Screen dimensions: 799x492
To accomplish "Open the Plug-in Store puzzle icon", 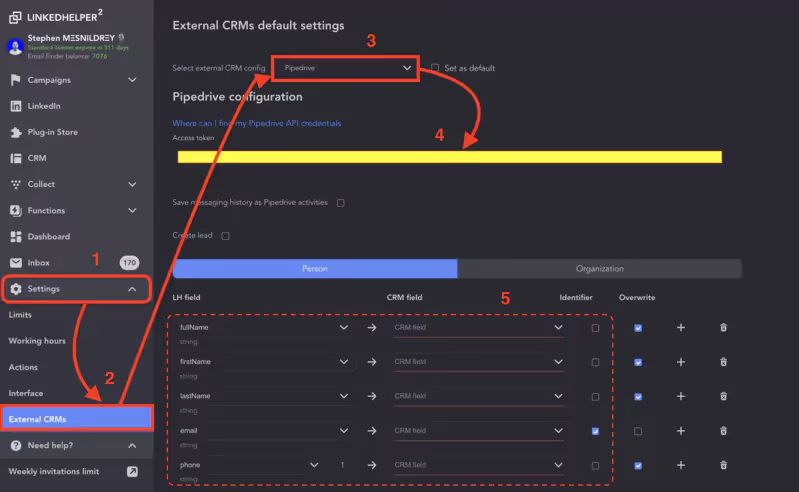I will click(16, 132).
